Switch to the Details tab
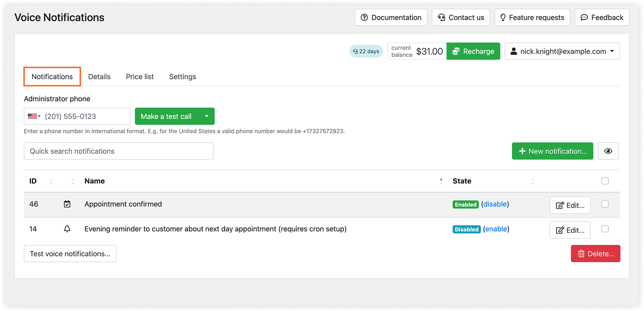 (x=99, y=77)
